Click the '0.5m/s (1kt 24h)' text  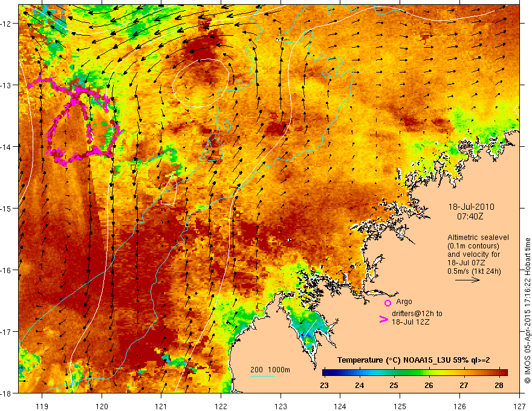(x=475, y=271)
